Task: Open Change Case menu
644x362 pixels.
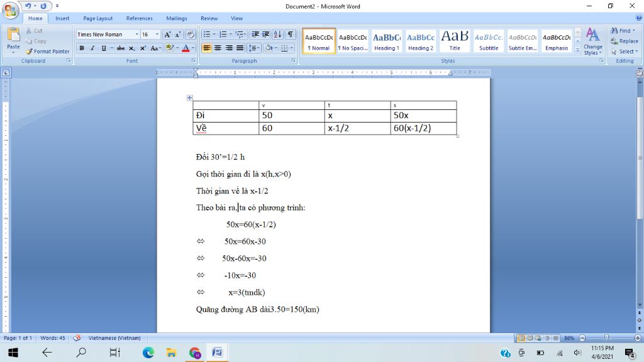Action: [x=155, y=48]
